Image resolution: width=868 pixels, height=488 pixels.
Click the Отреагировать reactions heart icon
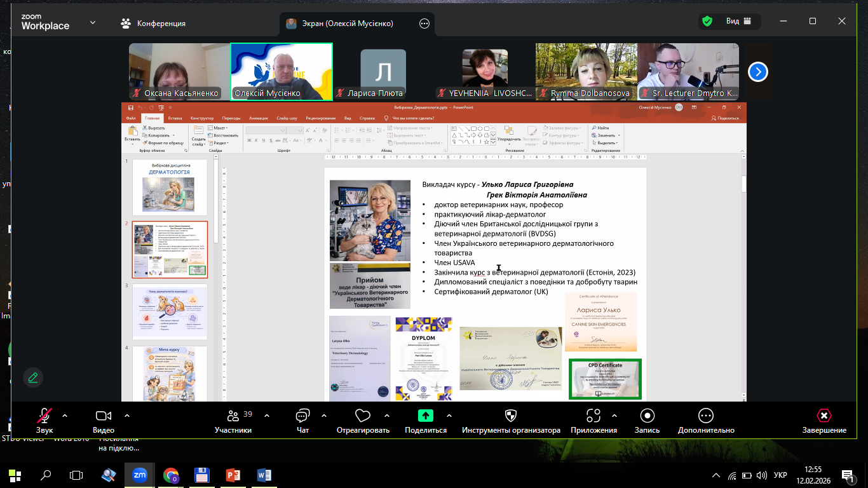pos(362,416)
